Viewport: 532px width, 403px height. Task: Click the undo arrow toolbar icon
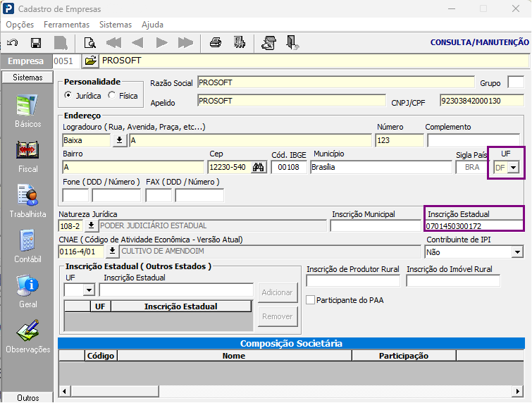(x=13, y=43)
